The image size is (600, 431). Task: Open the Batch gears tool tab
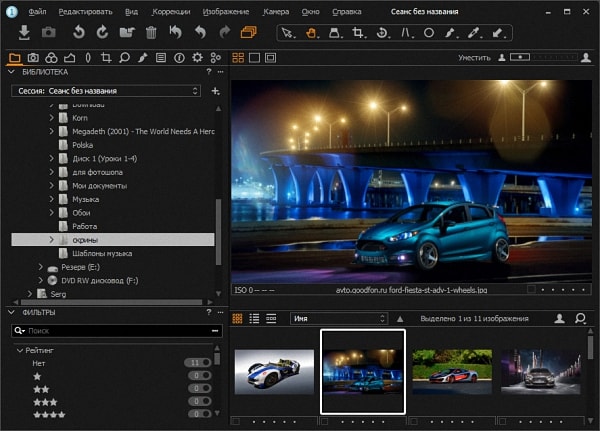coord(216,58)
